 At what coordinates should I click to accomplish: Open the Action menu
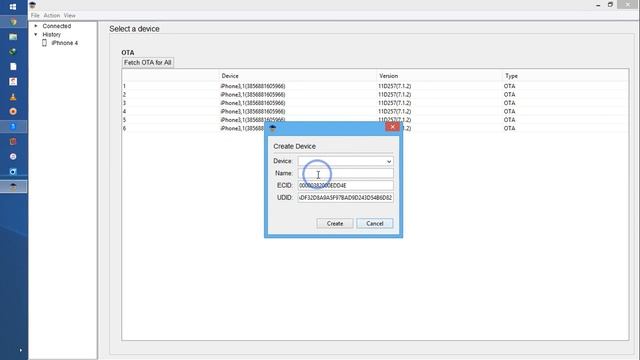click(x=52, y=16)
